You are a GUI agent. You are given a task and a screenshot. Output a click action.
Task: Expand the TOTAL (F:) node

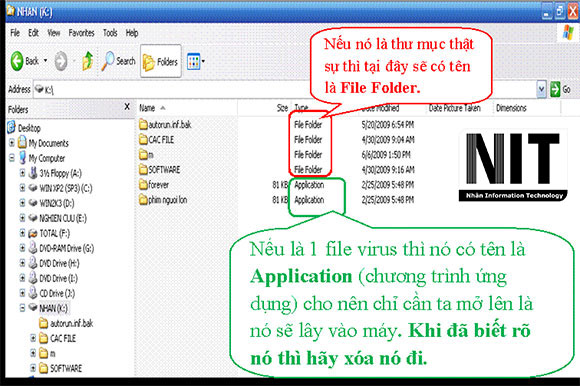pyautogui.click(x=22, y=233)
